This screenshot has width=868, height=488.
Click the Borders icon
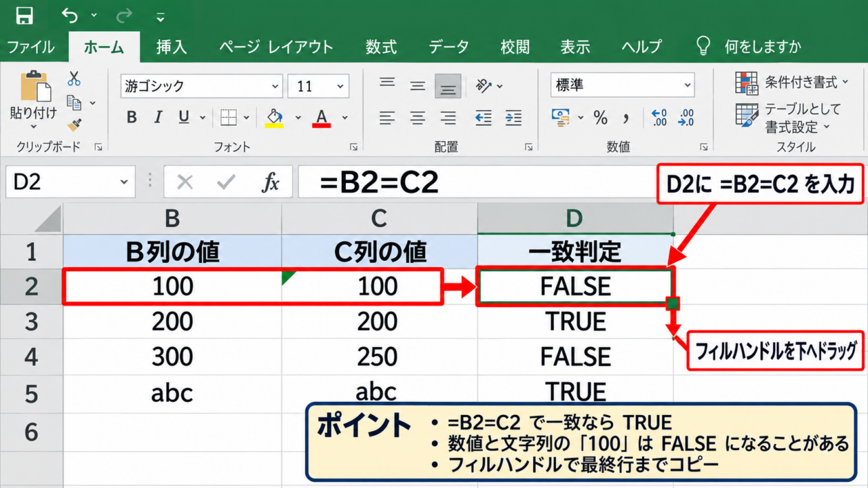[229, 118]
